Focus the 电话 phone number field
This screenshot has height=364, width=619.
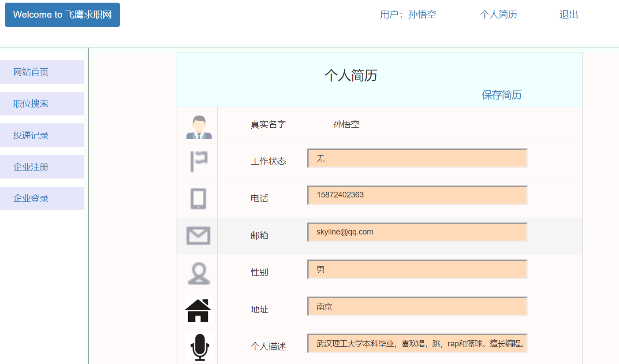tap(417, 195)
